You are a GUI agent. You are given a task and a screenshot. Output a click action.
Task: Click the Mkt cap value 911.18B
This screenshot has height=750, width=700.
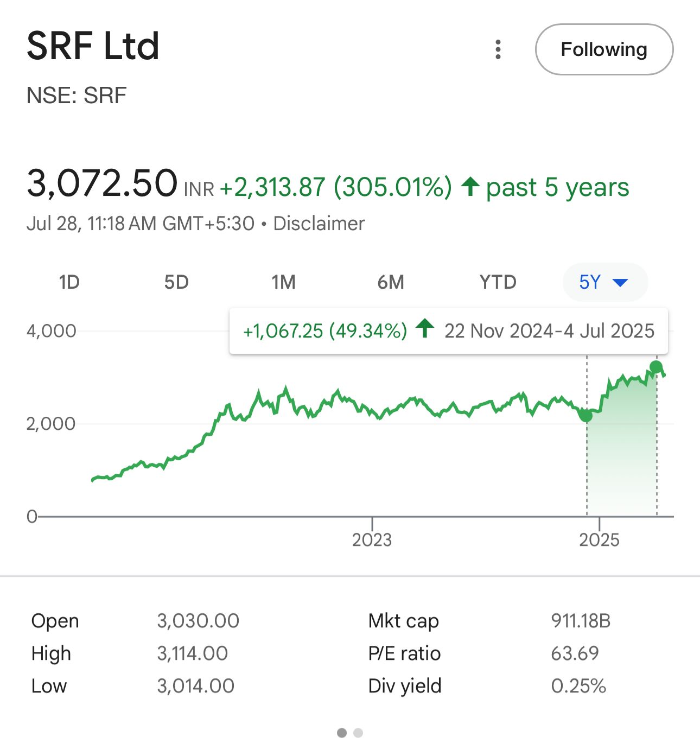(x=581, y=621)
